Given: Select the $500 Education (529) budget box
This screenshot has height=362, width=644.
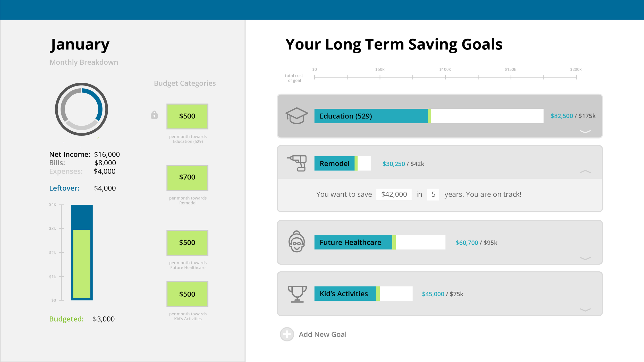Looking at the screenshot, I should tap(187, 116).
